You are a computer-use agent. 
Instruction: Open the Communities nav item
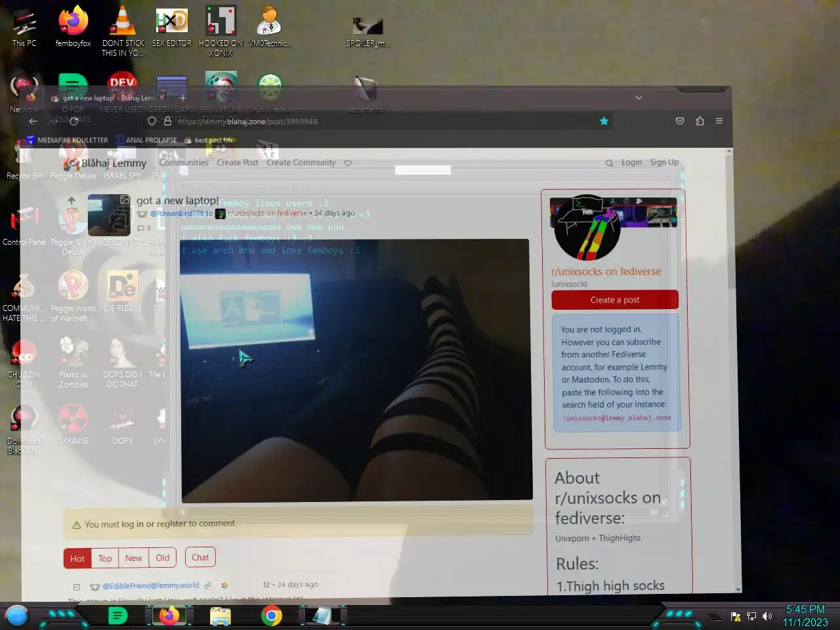click(x=184, y=163)
